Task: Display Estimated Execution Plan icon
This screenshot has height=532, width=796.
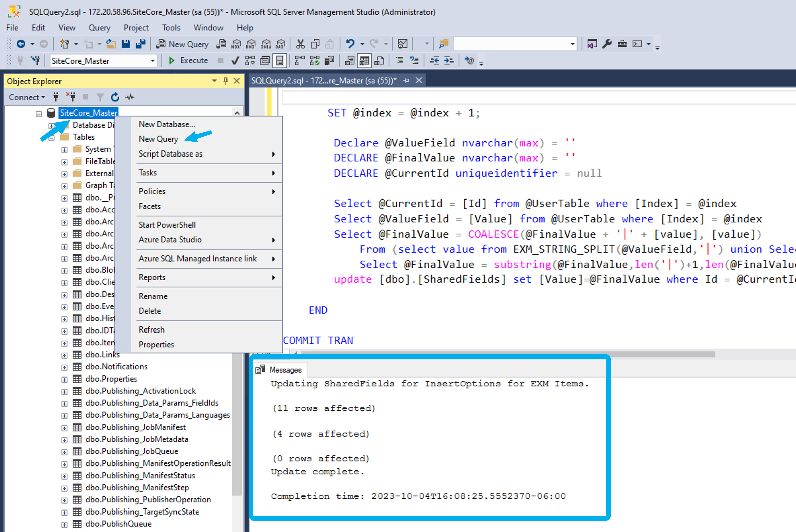Action: click(x=250, y=61)
